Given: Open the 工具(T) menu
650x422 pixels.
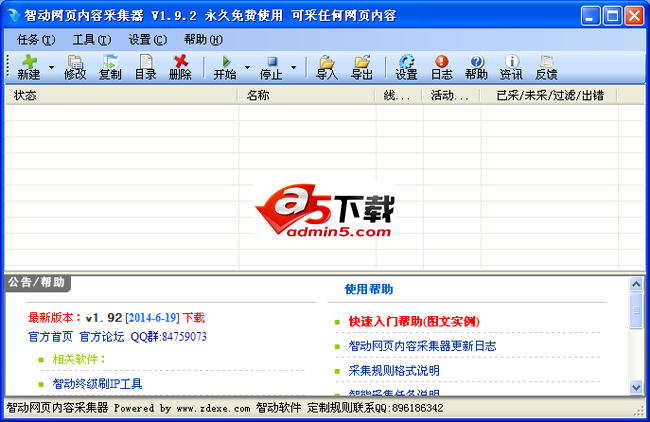Looking at the screenshot, I should pyautogui.click(x=92, y=40).
